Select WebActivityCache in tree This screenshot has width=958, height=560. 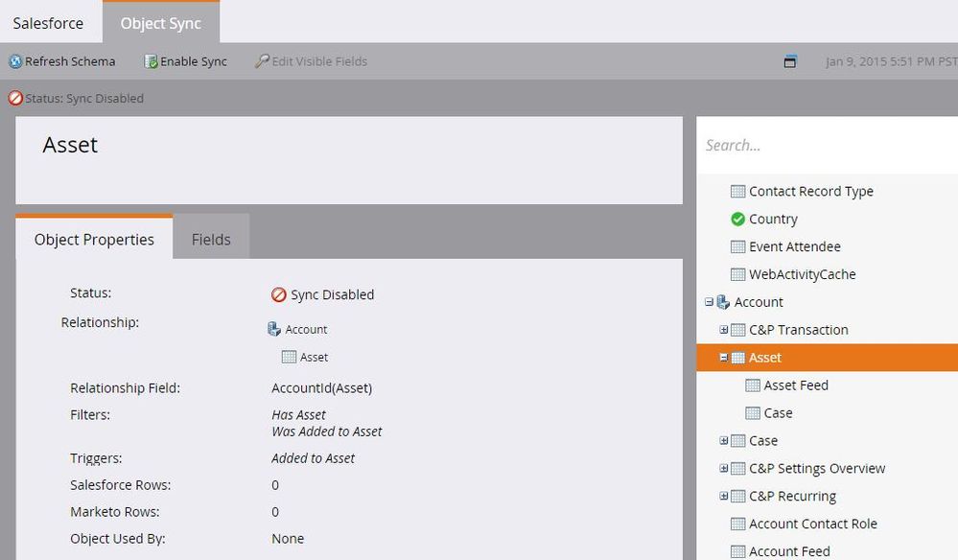pyautogui.click(x=803, y=274)
